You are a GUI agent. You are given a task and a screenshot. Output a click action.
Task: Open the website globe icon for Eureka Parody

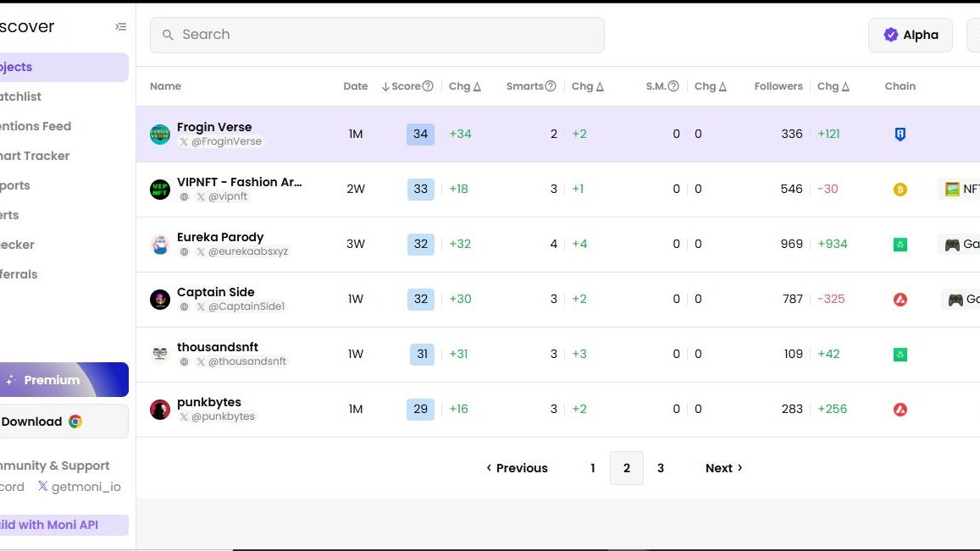(x=185, y=251)
